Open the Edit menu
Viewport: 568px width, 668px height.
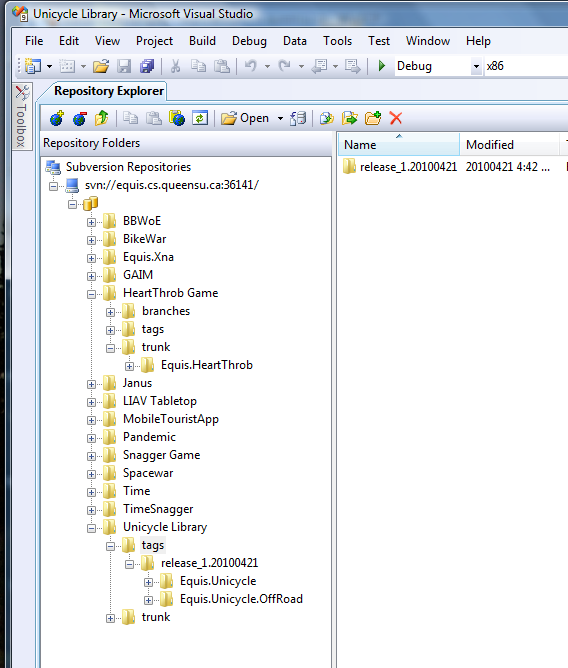(69, 41)
